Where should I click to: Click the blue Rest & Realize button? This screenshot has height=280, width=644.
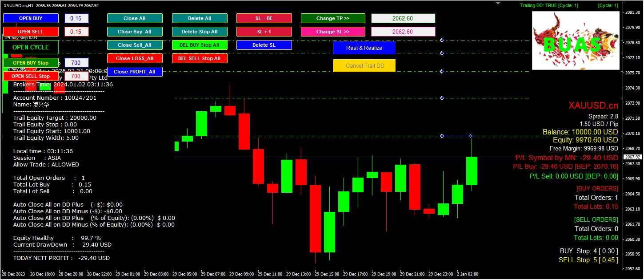coord(364,48)
